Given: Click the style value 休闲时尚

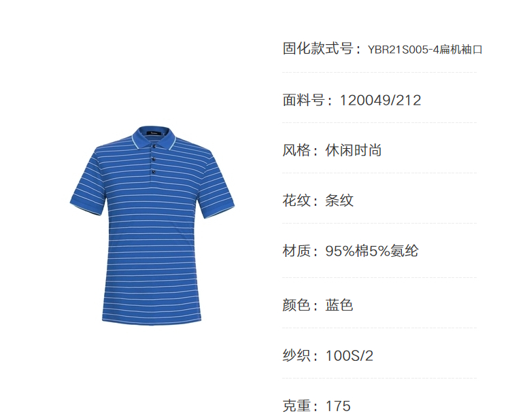Looking at the screenshot, I should tap(353, 150).
